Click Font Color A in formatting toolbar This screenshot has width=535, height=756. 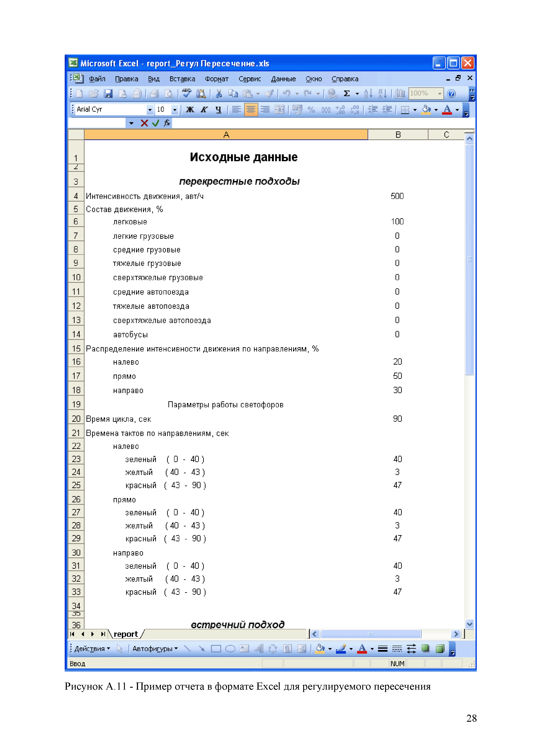pyautogui.click(x=447, y=110)
